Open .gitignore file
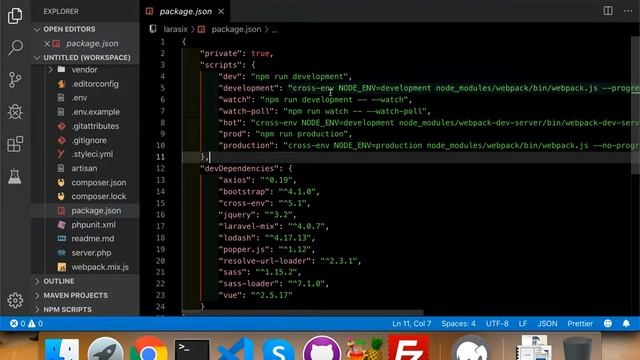640x360 pixels. point(89,140)
